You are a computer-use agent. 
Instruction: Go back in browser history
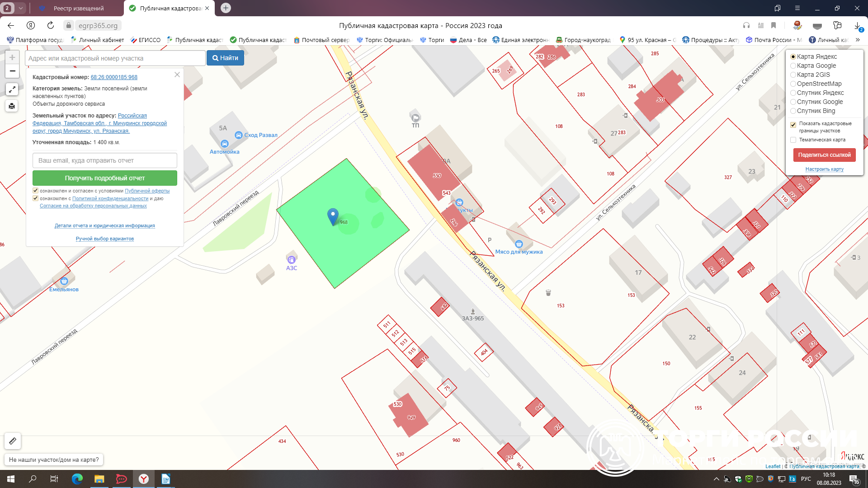(11, 25)
